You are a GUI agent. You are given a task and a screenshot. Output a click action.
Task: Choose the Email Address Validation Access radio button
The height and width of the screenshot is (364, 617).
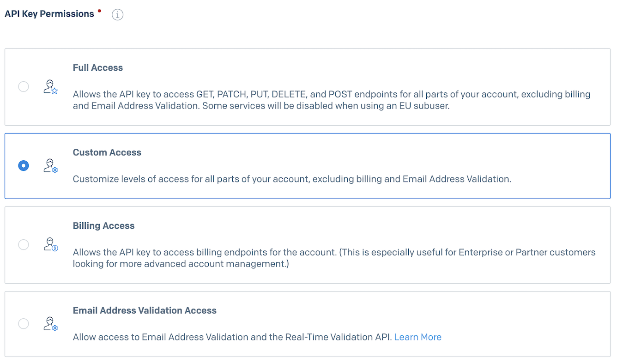coord(24,323)
